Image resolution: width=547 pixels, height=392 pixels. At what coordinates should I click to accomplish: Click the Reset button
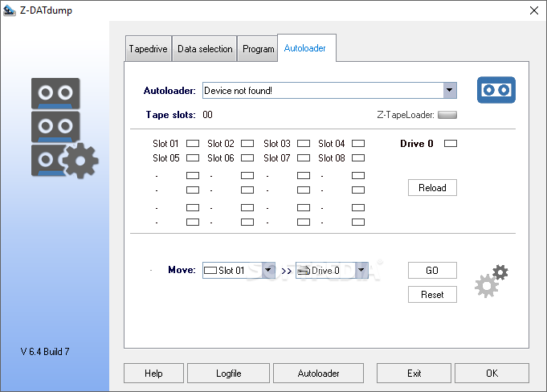point(432,294)
